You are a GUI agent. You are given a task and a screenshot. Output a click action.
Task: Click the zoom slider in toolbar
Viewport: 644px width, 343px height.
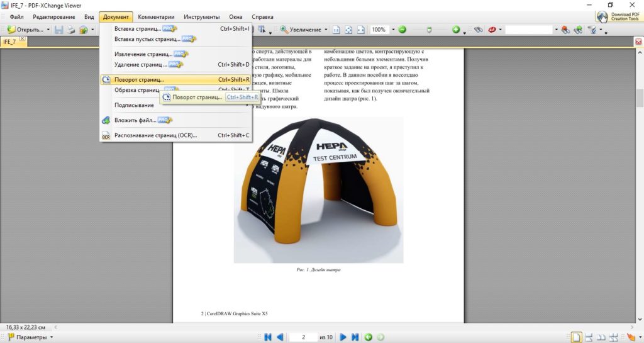point(429,30)
